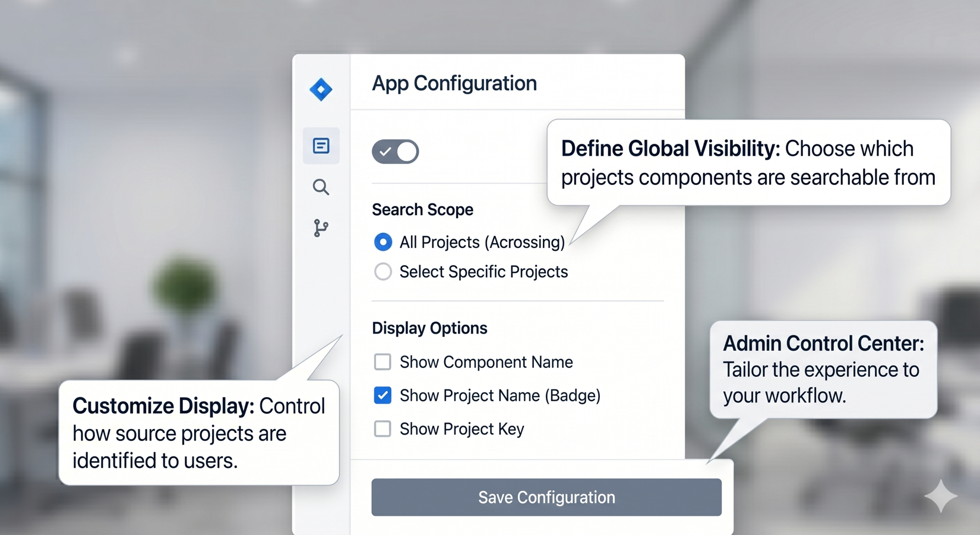The height and width of the screenshot is (535, 980).
Task: Click the Customize Display callout bubble
Action: (x=199, y=433)
